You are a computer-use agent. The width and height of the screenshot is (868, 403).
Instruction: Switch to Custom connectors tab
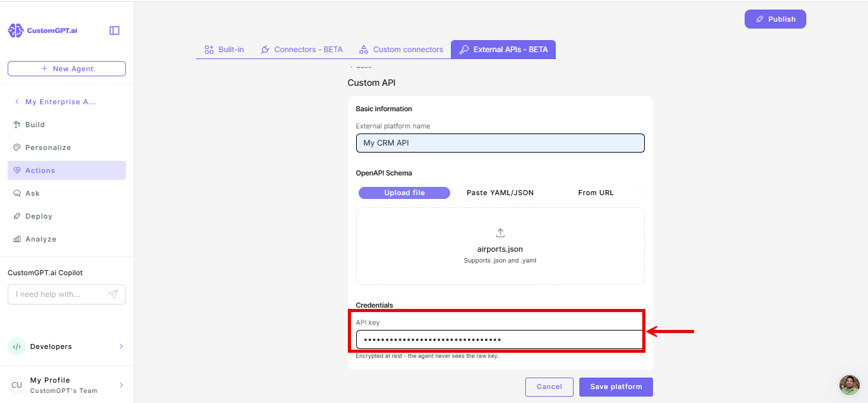point(401,50)
